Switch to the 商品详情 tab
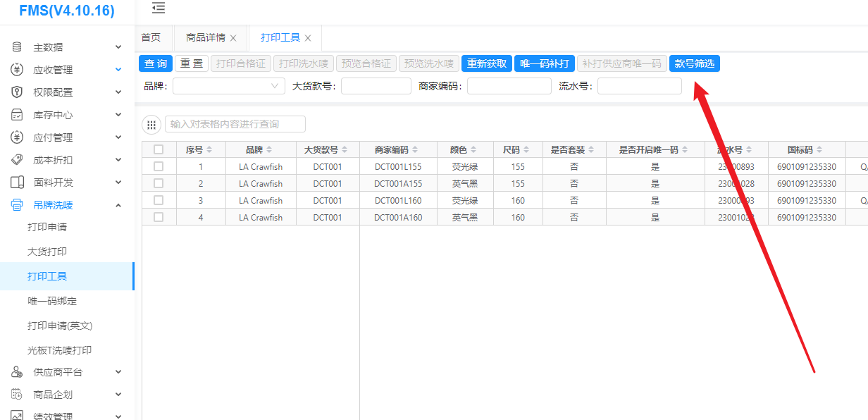This screenshot has height=420, width=868. [206, 38]
